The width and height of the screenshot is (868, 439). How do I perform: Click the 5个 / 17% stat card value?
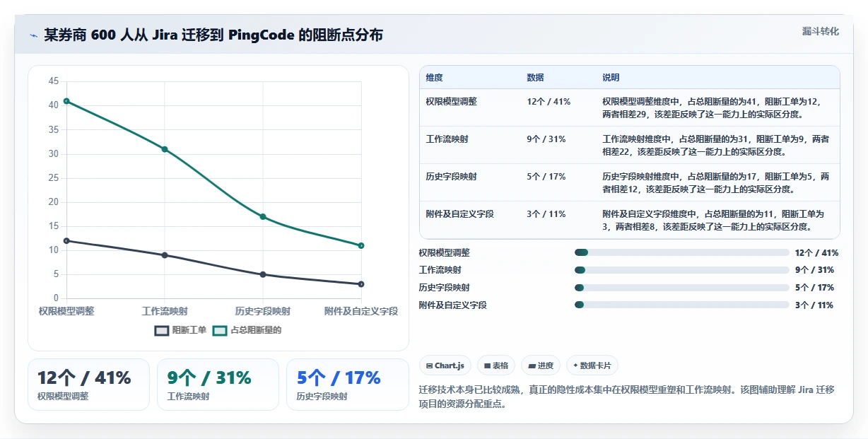coord(339,378)
